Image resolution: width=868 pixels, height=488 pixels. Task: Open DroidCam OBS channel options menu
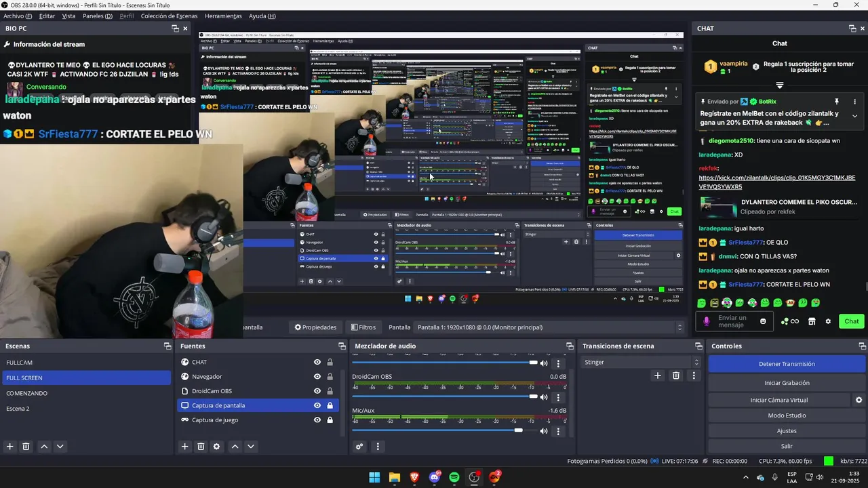[559, 397]
